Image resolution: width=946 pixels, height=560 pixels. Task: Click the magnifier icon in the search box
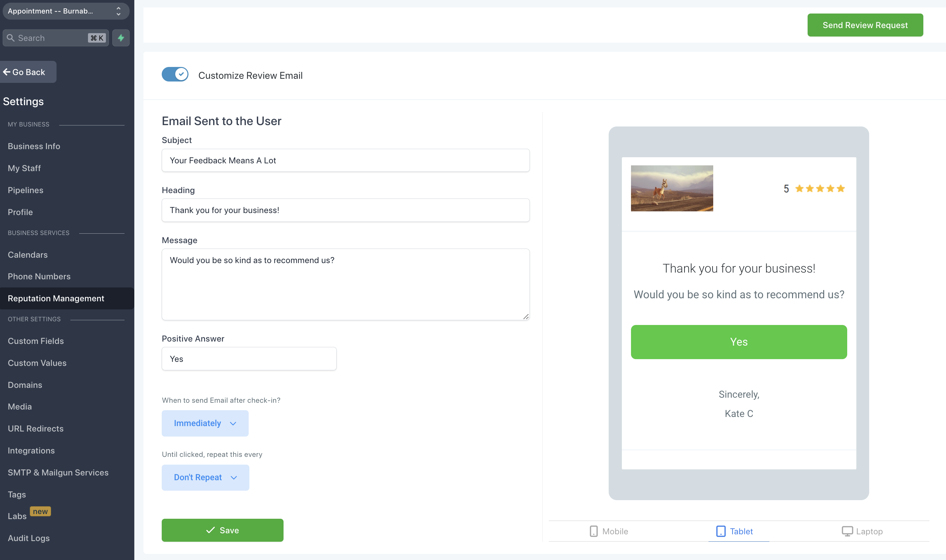(10, 38)
